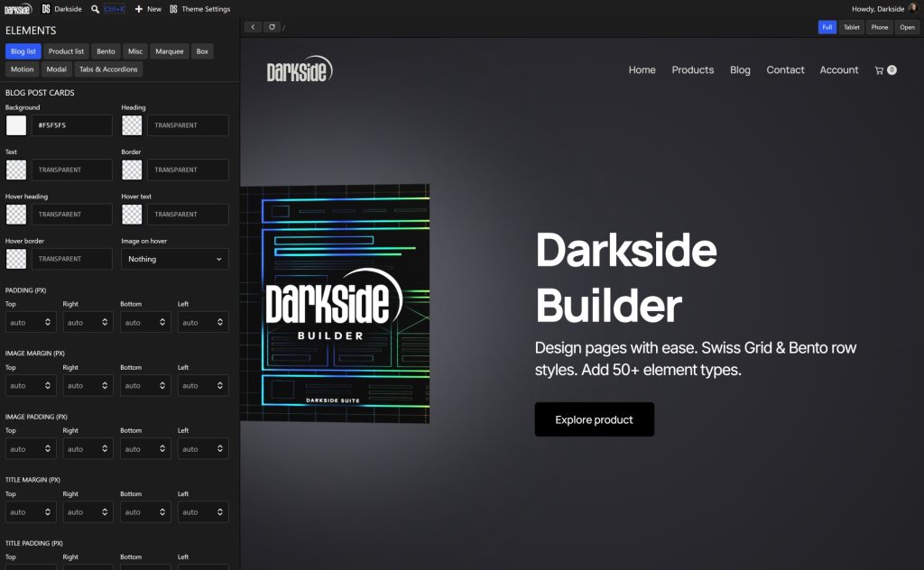The width and height of the screenshot is (924, 570).
Task: Switch preview to Phone view
Action: tap(880, 27)
